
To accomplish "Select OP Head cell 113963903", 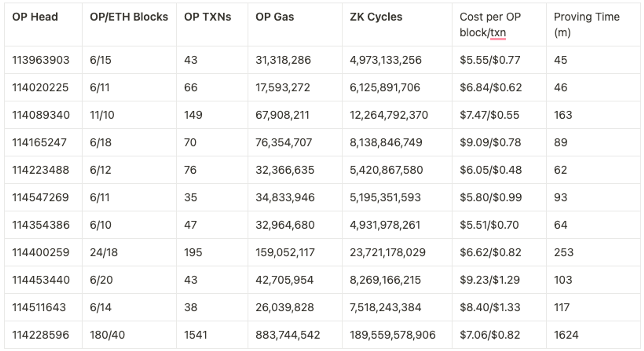I will click(x=41, y=60).
